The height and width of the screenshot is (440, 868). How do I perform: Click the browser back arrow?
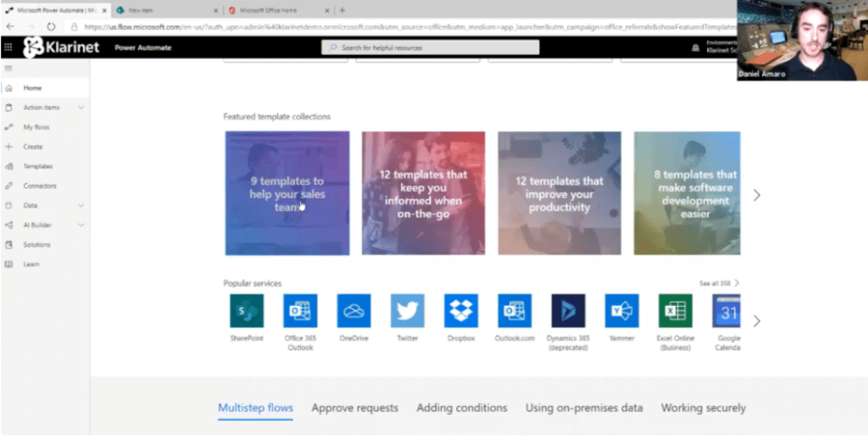click(10, 26)
